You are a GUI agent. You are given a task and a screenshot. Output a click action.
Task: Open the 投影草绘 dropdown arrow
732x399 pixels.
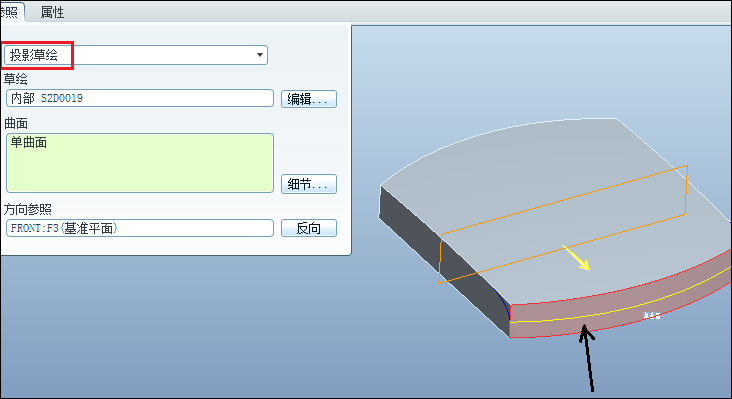(x=260, y=55)
